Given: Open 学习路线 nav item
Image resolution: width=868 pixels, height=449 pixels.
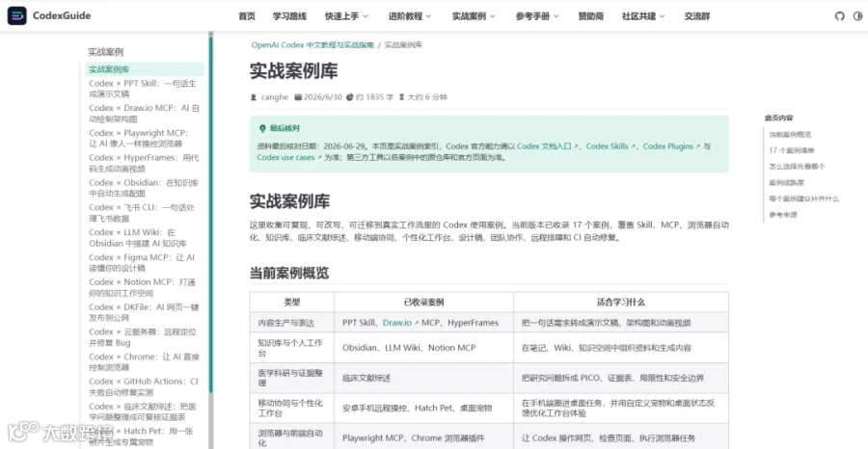Looking at the screenshot, I should [289, 16].
